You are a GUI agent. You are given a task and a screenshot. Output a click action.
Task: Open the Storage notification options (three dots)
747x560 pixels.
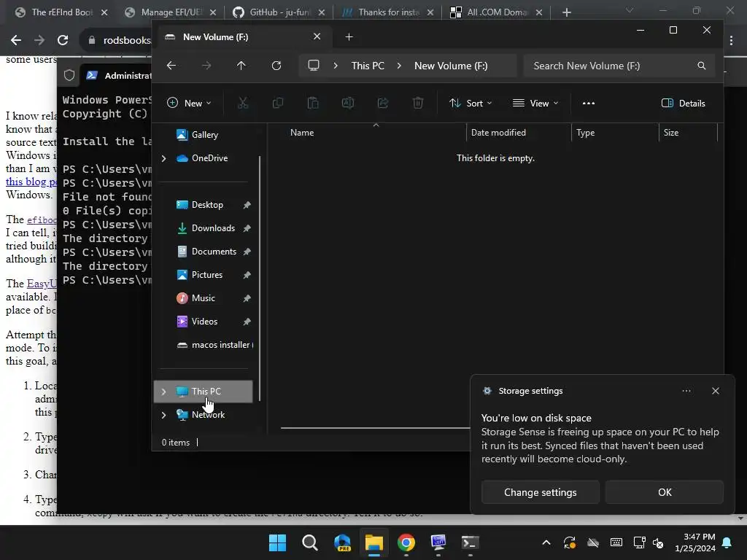click(686, 391)
